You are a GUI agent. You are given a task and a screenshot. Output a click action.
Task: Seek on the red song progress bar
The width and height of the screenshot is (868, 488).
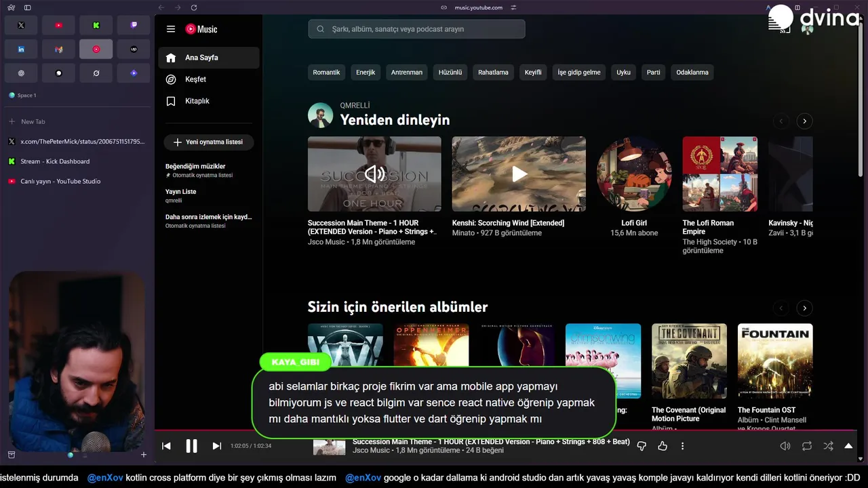[x=505, y=431]
